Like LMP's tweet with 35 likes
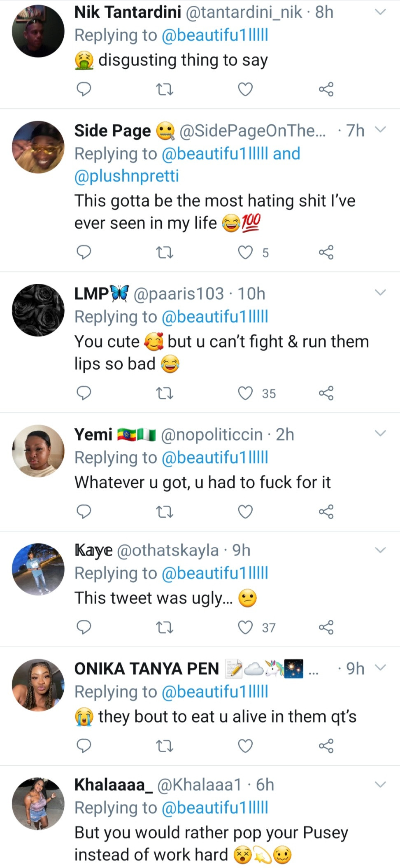This screenshot has height=868, width=400. click(x=246, y=393)
